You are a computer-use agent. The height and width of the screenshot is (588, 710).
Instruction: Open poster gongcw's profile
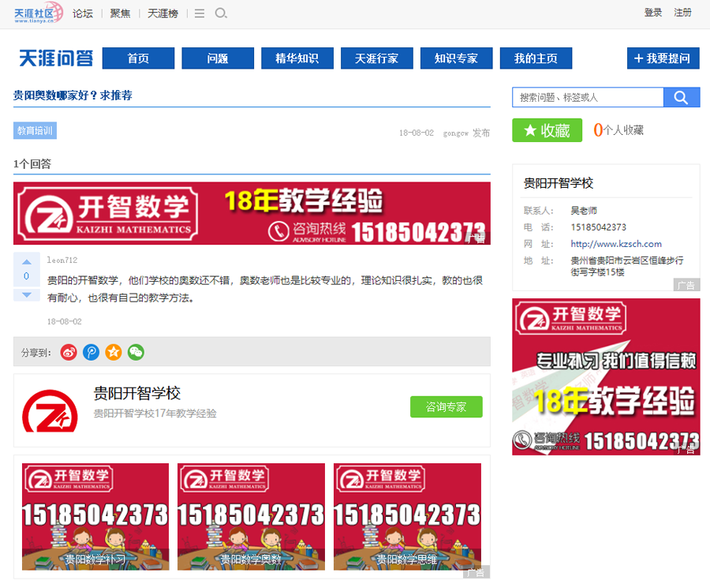coord(455,133)
